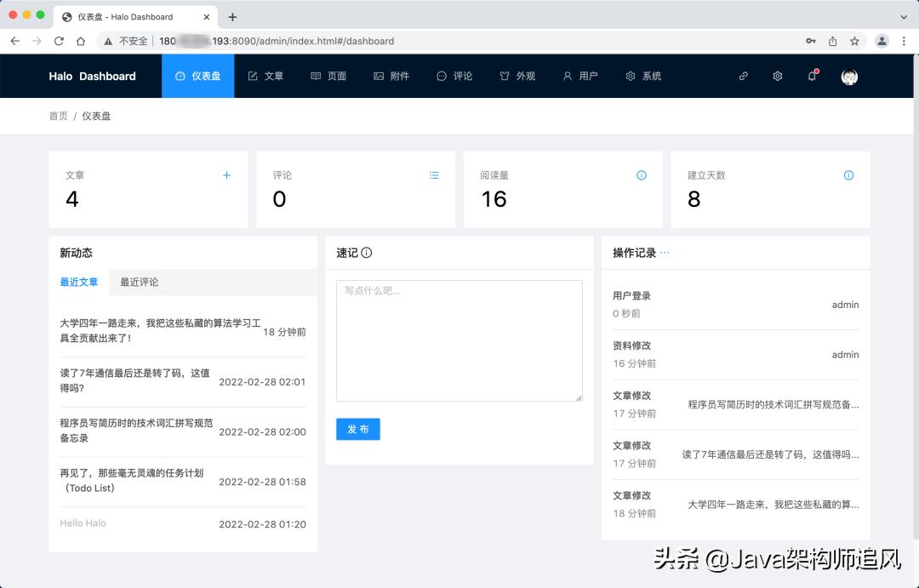This screenshot has width=919, height=588.
Task: Click the info icon on 建立天数 card
Action: (x=848, y=175)
